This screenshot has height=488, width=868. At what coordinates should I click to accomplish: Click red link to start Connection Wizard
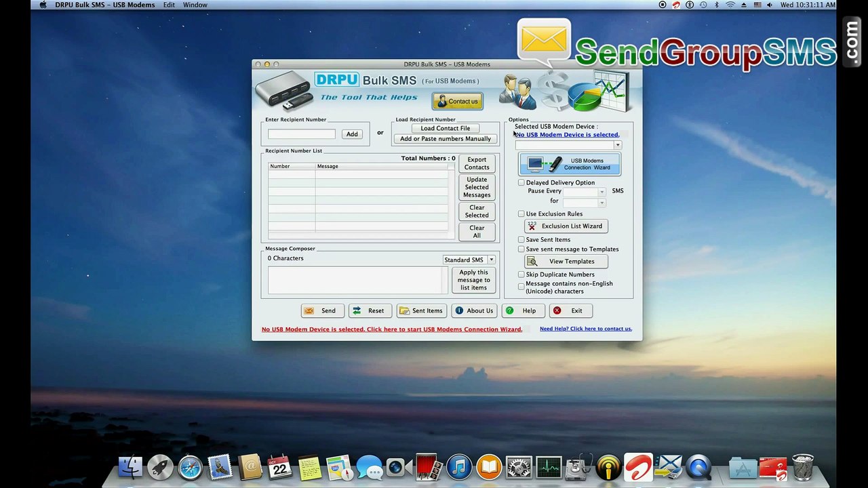point(392,329)
